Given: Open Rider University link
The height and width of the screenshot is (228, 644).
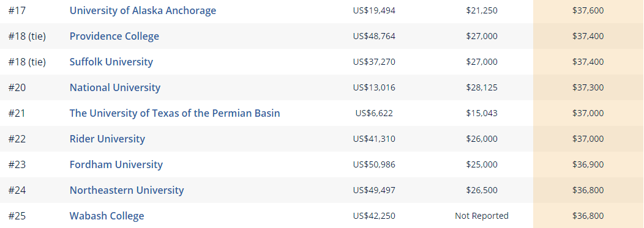Looking at the screenshot, I should coord(107,139).
